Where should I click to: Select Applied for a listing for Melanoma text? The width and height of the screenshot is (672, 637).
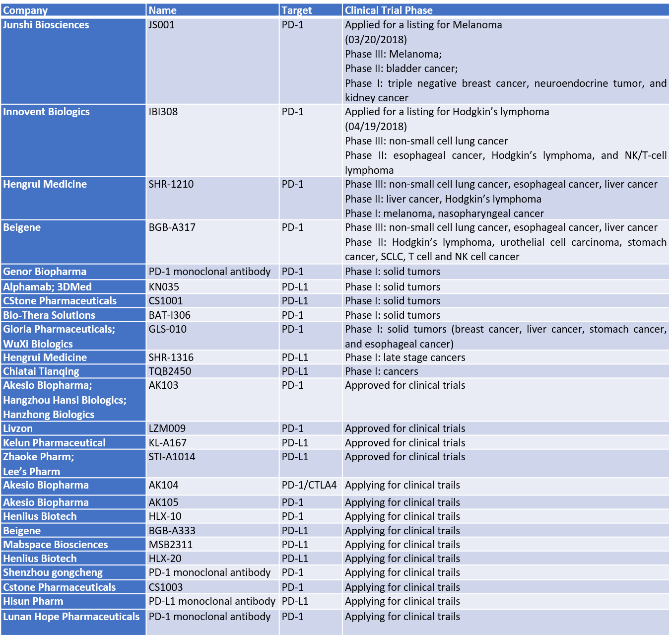423,25
